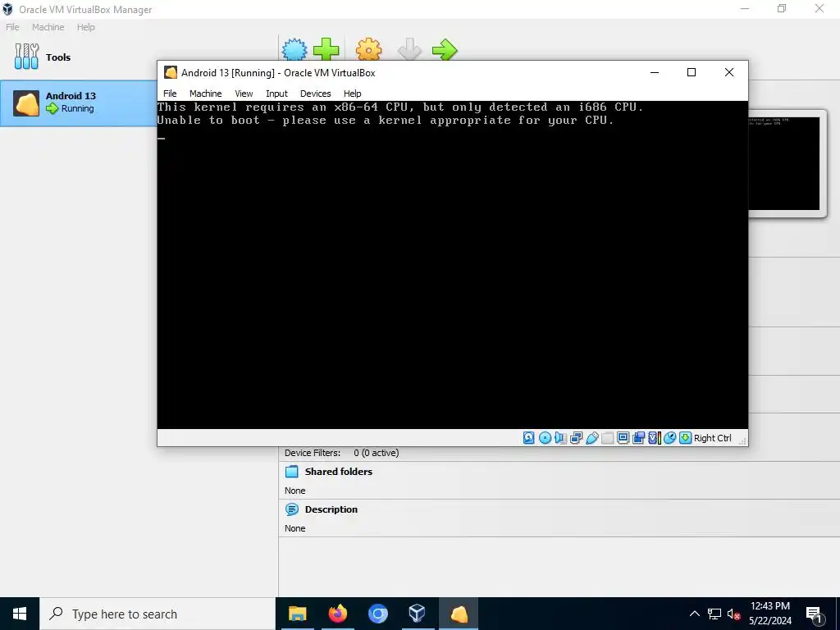The width and height of the screenshot is (840, 630).
Task: Open the Machine menu in VirtualBox Manager
Action: 48,27
